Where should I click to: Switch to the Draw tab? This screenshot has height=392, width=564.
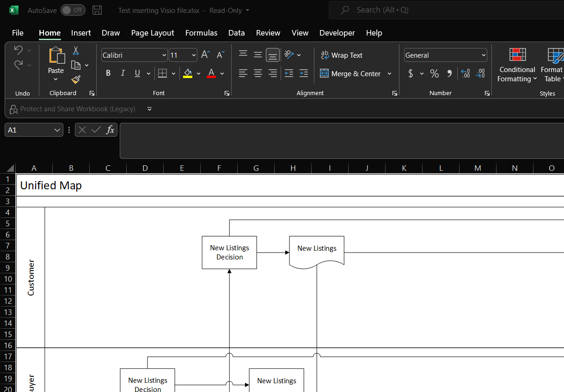point(111,33)
